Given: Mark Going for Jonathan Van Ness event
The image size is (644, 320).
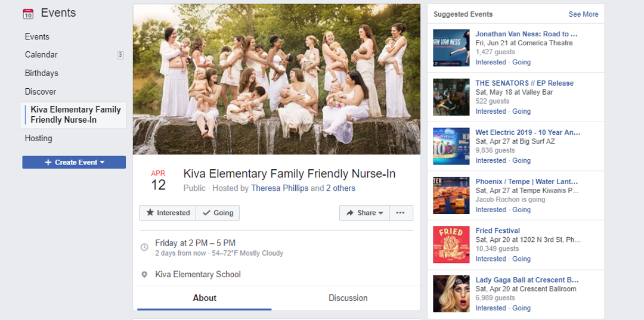Looking at the screenshot, I should (521, 62).
